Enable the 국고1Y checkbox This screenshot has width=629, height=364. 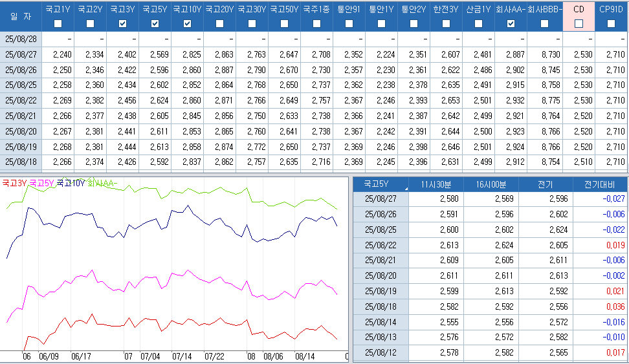[x=58, y=24]
